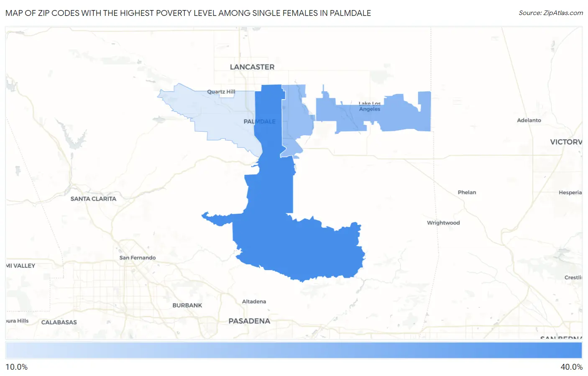This screenshot has width=588, height=376.
Task: Click the Hesperia label
Action: [570, 192]
